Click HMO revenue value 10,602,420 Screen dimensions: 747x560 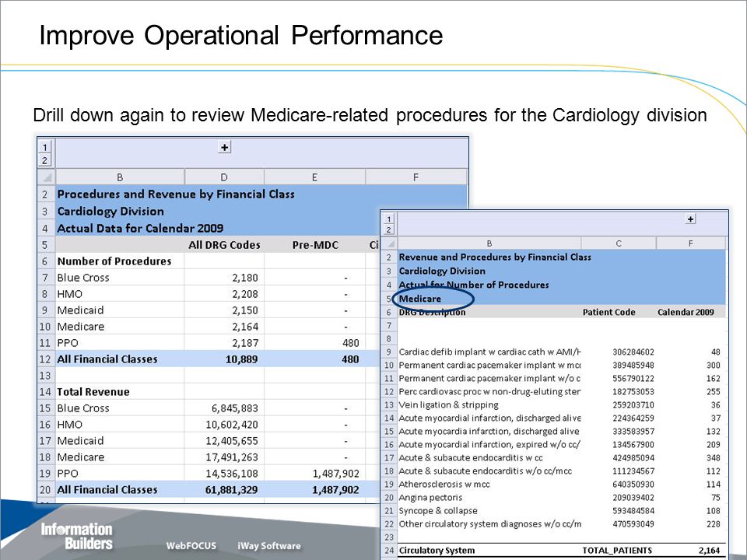pyautogui.click(x=232, y=425)
